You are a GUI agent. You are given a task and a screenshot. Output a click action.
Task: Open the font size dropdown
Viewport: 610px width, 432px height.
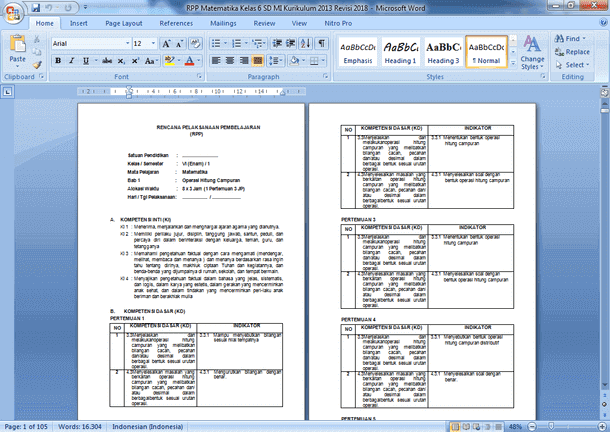[x=153, y=44]
